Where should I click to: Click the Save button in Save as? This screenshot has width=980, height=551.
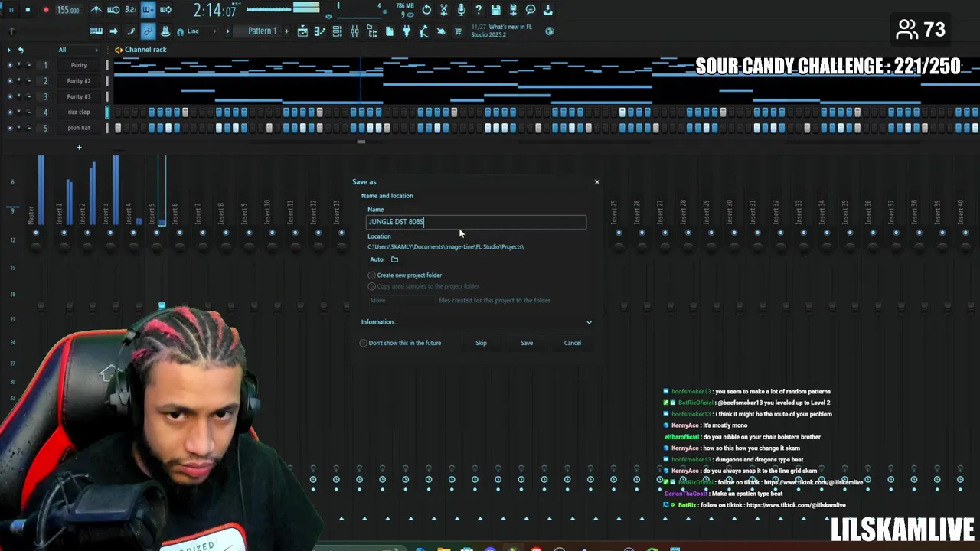(x=527, y=343)
